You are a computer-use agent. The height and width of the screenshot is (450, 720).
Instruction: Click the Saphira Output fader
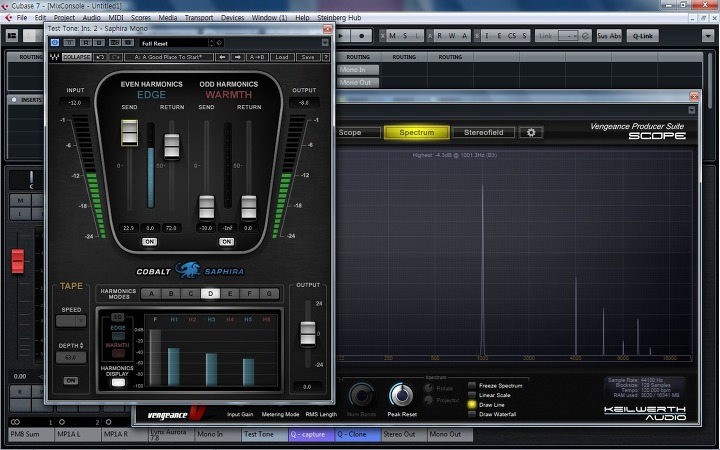click(x=308, y=334)
